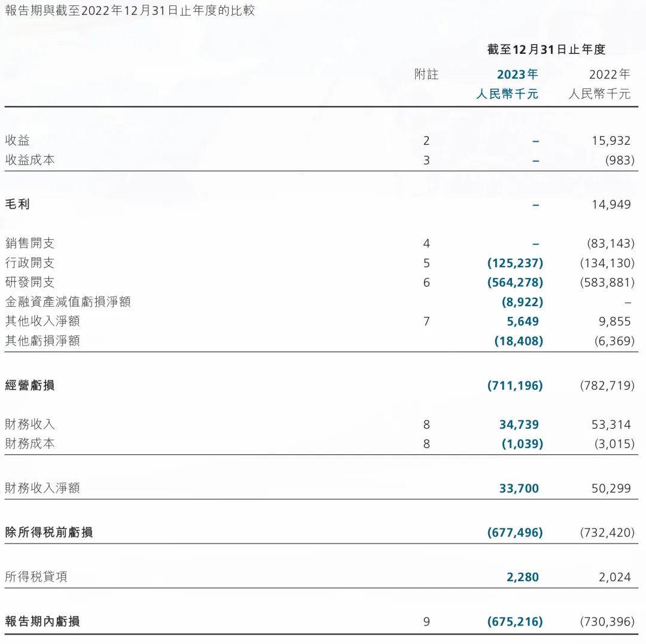Click the 2022 revenue value 15,932
This screenshot has width=646, height=644.
[x=611, y=141]
